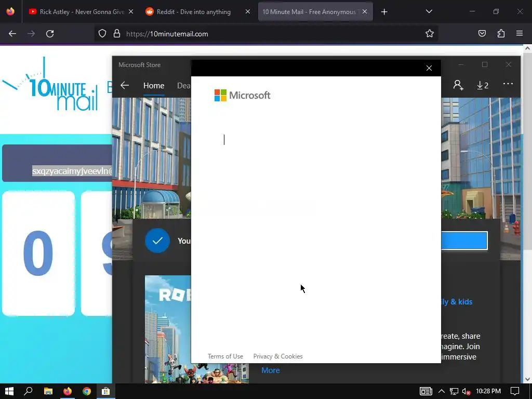Close the Rick Astley tab
Viewport: 532px width, 399px height.
click(131, 12)
